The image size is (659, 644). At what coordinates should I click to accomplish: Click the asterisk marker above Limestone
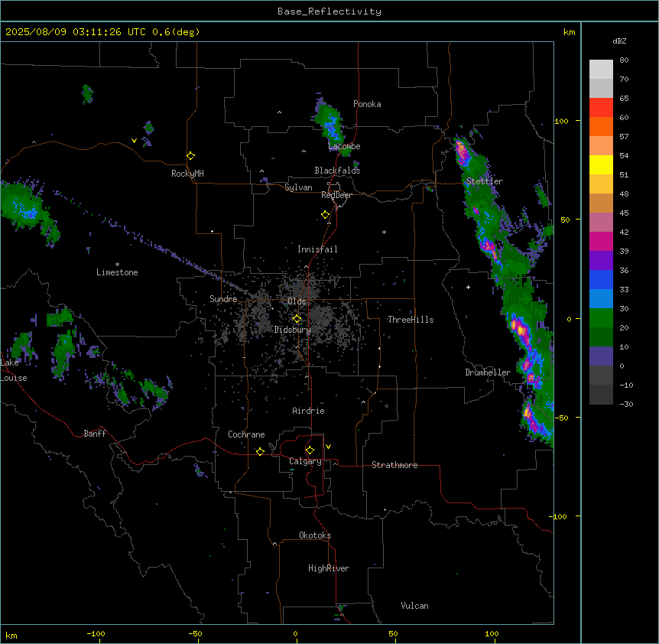point(117,264)
